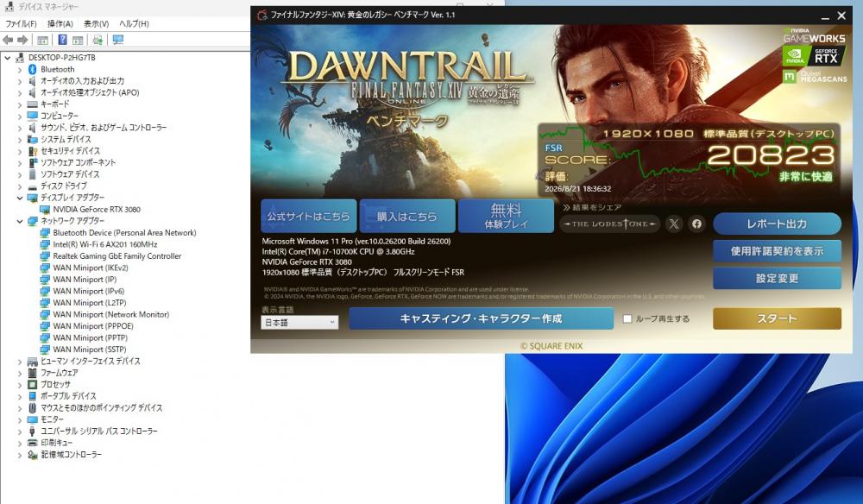This screenshot has height=504, width=863.
Task: Expand the 記憶域コントローラー node
Action: point(19,455)
